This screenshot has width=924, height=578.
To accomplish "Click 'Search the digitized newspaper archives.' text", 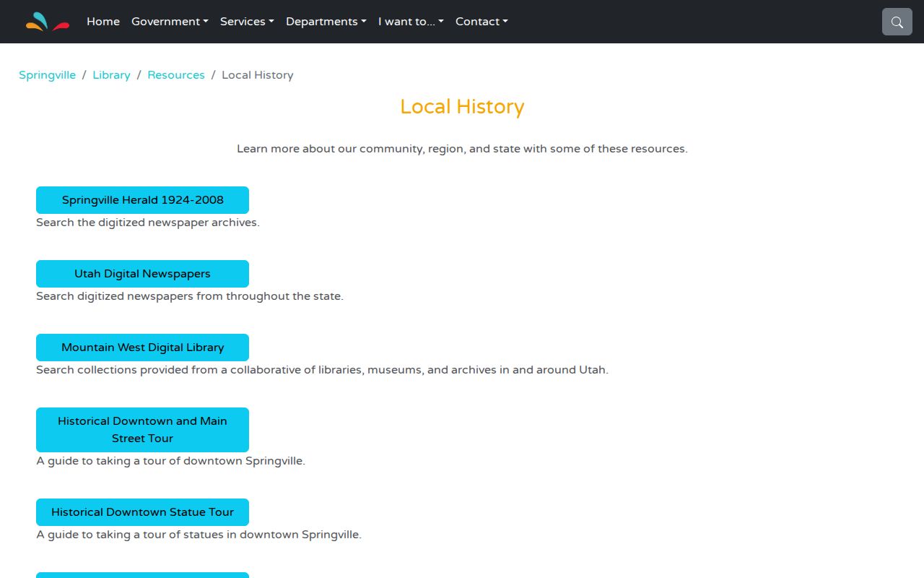I will 148,223.
